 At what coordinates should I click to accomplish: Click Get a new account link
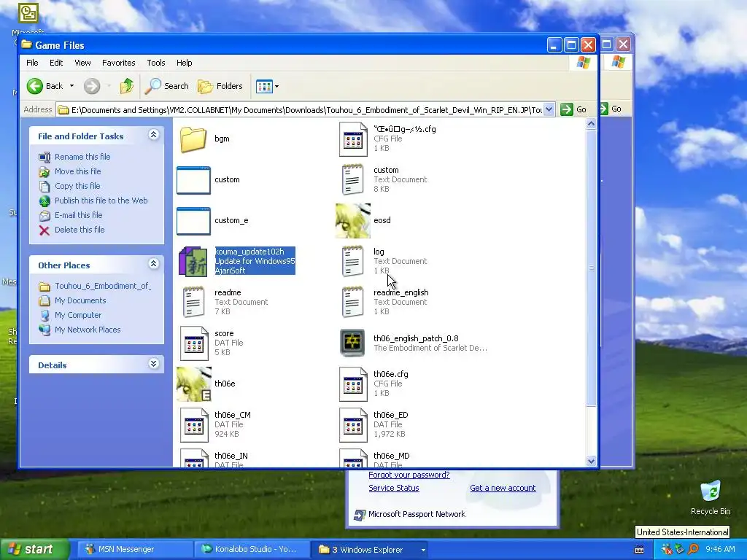point(503,488)
